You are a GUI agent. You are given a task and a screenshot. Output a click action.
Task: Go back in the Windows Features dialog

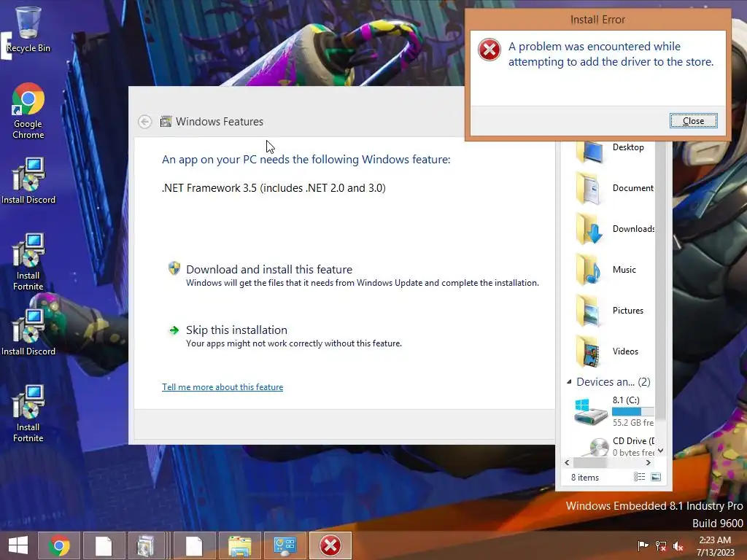pos(145,122)
